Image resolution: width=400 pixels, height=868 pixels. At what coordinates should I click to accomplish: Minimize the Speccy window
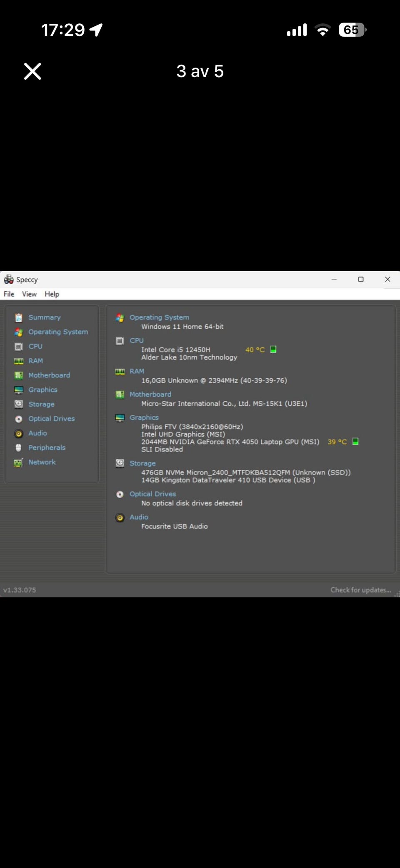click(334, 279)
